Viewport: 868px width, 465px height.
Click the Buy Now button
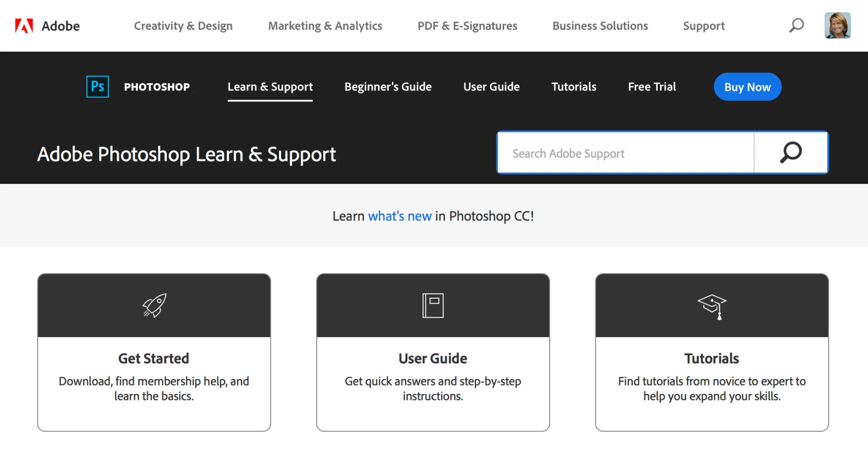tap(747, 87)
